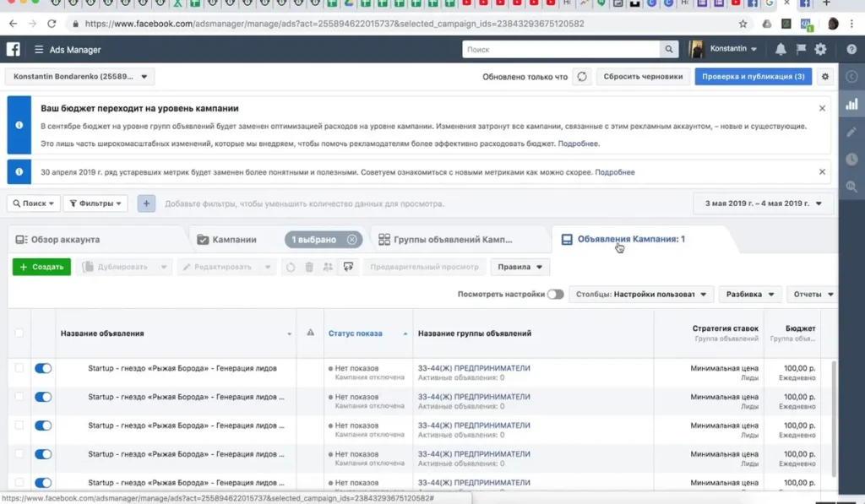Click the pixel tracking icon in the toolbar

click(x=348, y=267)
